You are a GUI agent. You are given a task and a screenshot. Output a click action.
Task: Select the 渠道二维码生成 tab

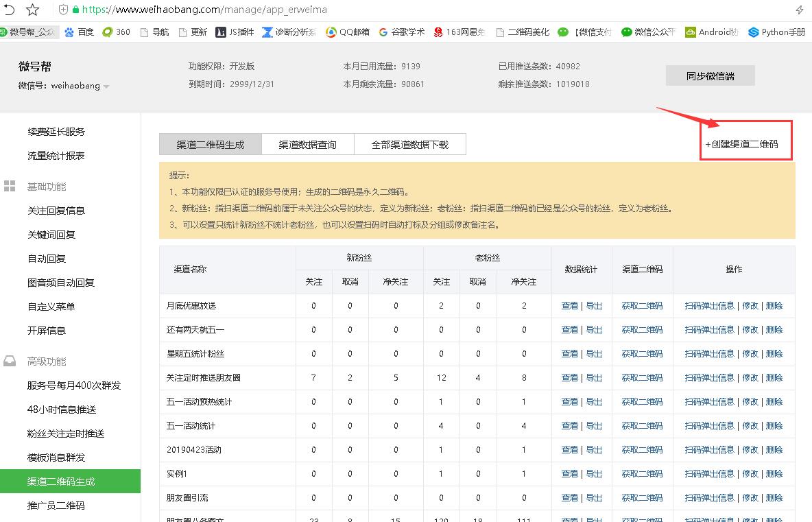(211, 145)
